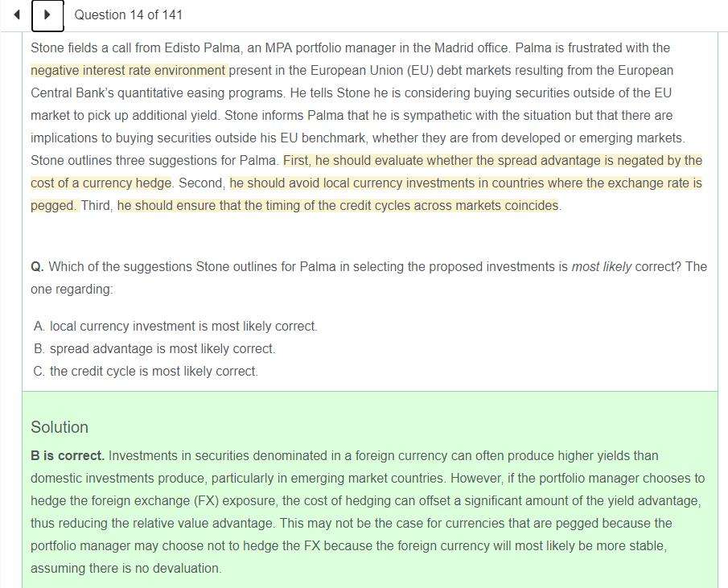Select highlight beginning First, he should evaluate

pos(492,161)
